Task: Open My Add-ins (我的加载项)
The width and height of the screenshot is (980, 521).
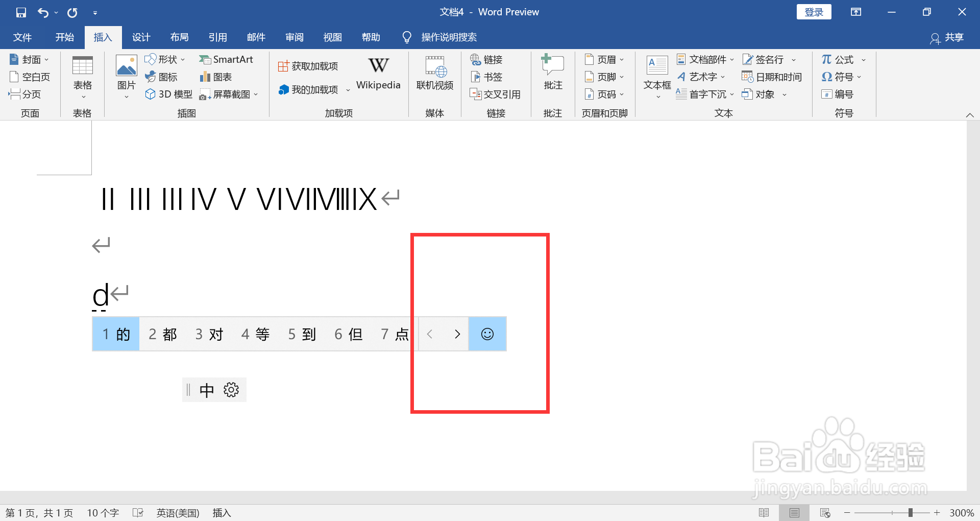Action: (314, 89)
